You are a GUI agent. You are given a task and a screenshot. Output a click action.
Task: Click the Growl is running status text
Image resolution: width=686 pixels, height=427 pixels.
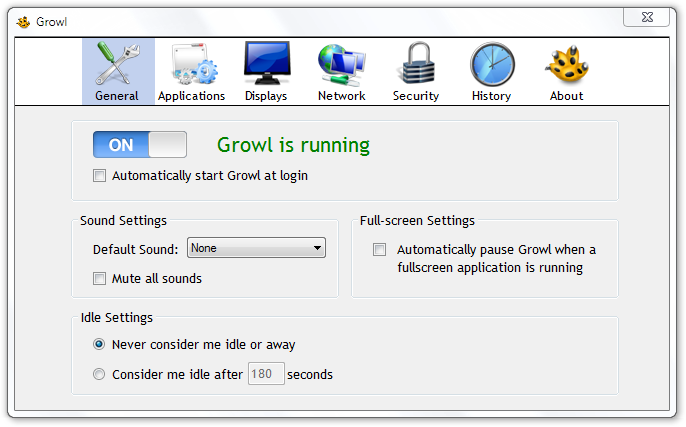tap(294, 145)
